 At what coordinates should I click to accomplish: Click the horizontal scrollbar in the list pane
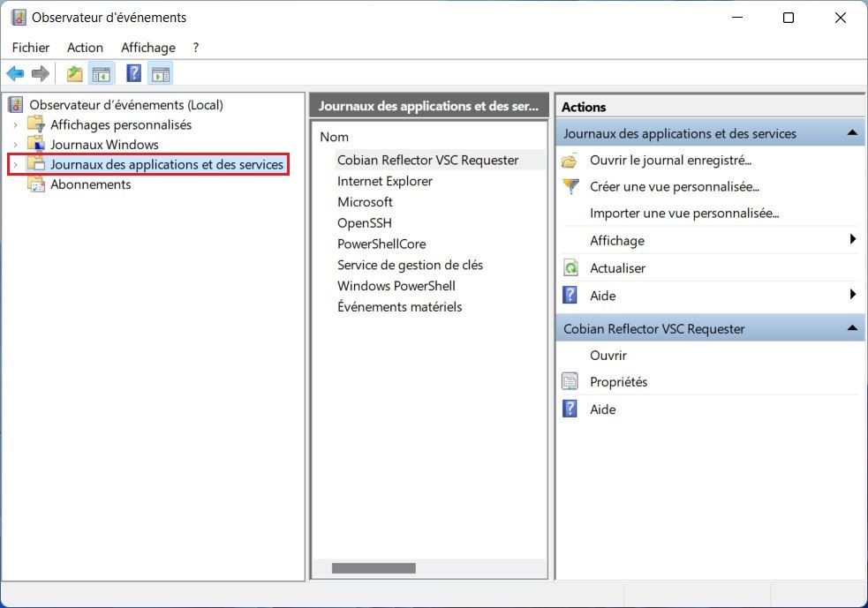(373, 568)
